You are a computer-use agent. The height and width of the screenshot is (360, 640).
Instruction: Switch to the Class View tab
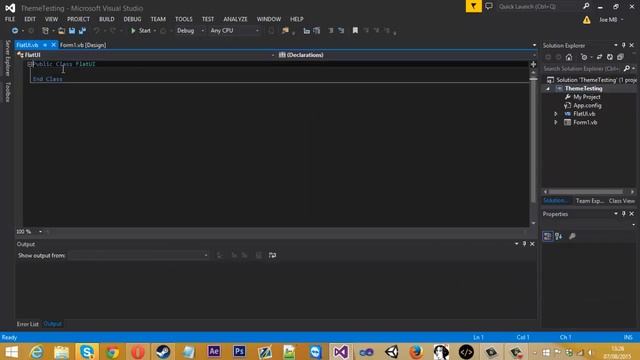pos(622,201)
